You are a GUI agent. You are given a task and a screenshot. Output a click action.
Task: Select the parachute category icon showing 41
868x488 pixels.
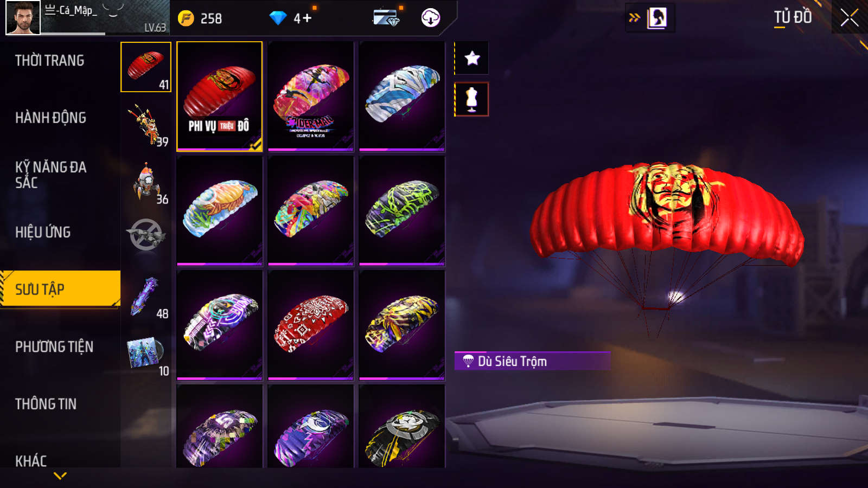pyautogui.click(x=146, y=67)
